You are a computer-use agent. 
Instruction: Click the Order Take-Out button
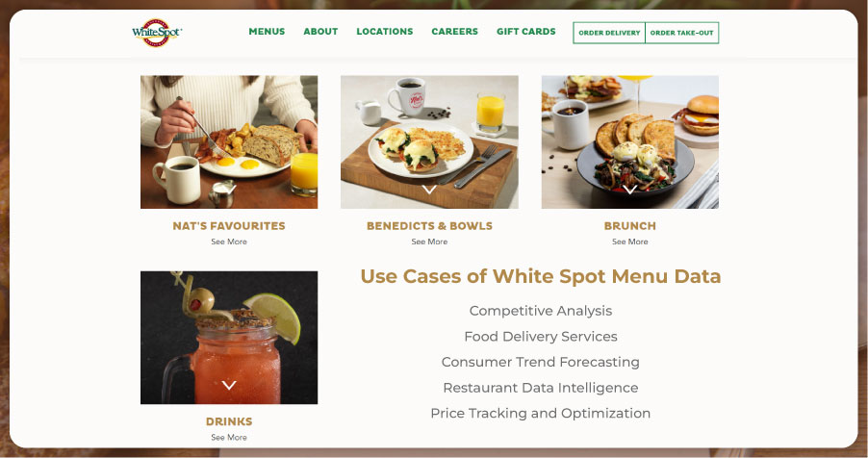(682, 33)
